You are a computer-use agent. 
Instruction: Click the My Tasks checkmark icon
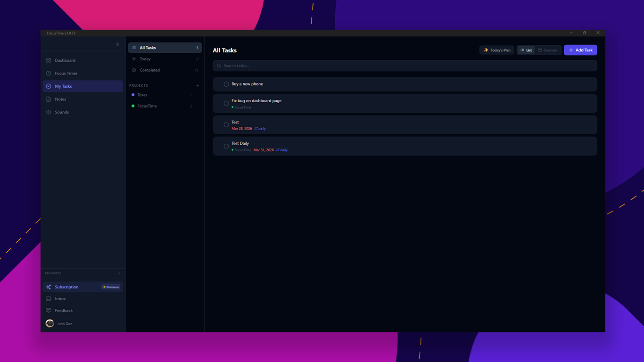(x=49, y=86)
